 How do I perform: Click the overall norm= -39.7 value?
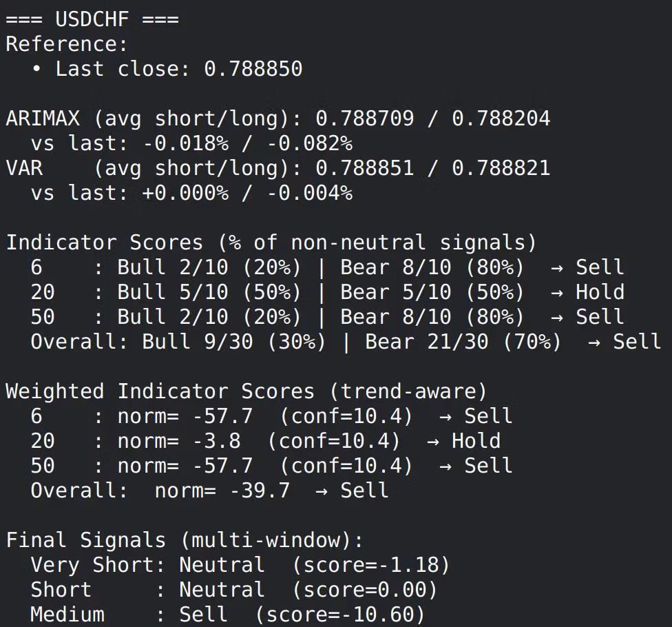pos(222,491)
